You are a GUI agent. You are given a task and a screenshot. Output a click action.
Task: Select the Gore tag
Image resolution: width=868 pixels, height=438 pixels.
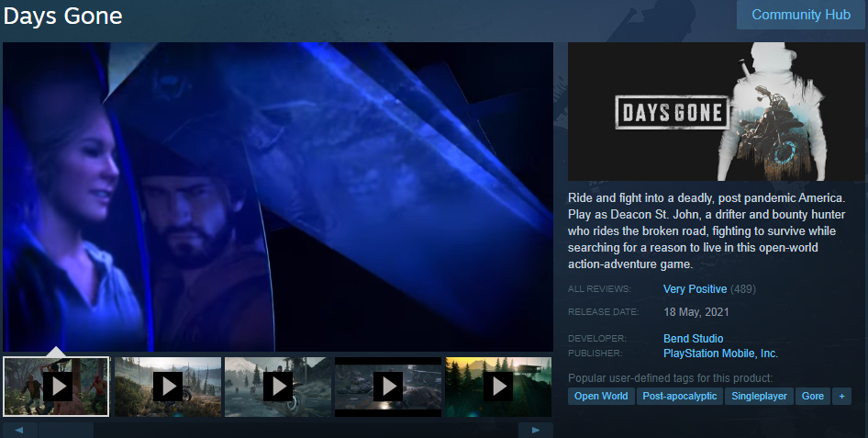tap(813, 396)
